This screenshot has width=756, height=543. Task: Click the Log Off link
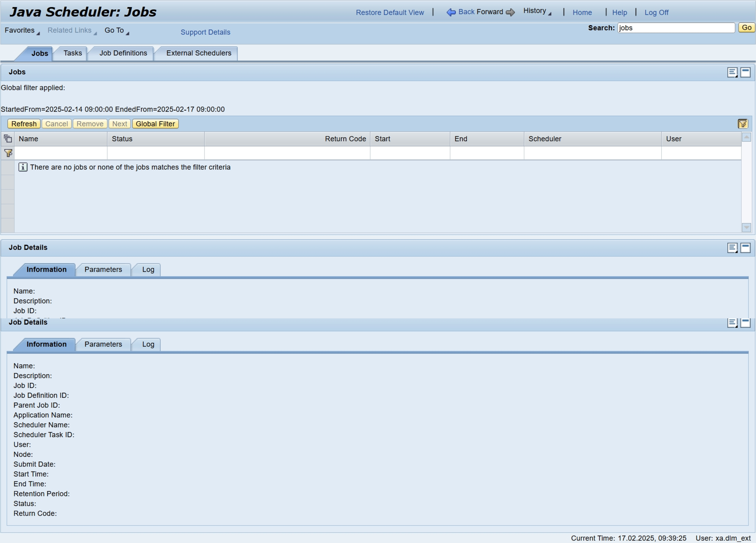coord(657,13)
